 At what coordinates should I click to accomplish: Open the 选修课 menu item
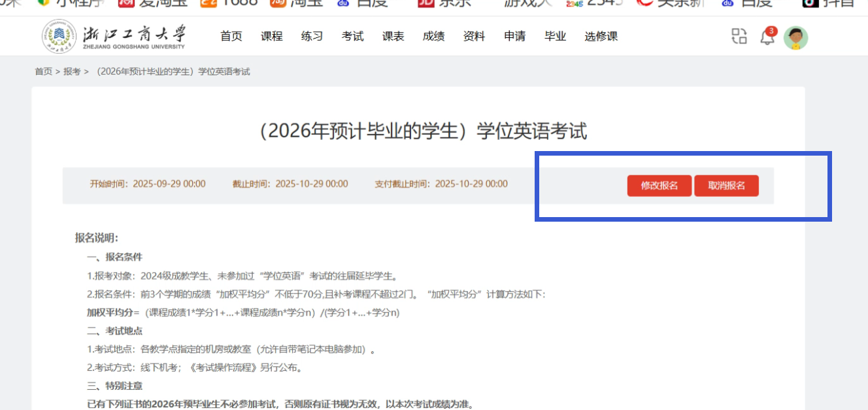601,37
